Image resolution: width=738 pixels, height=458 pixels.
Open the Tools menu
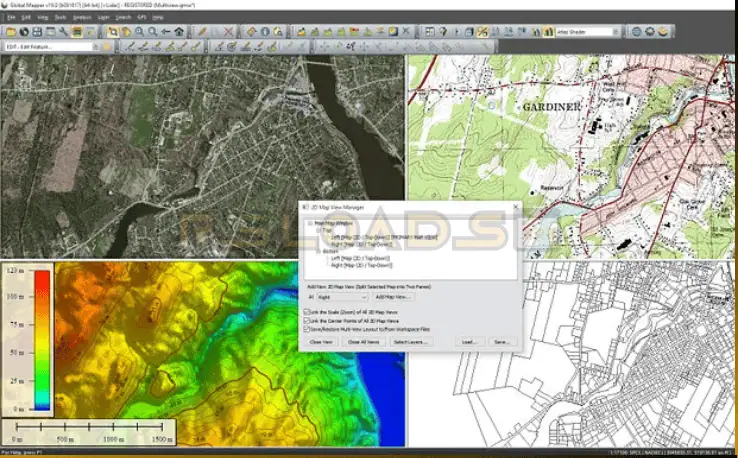click(60, 17)
